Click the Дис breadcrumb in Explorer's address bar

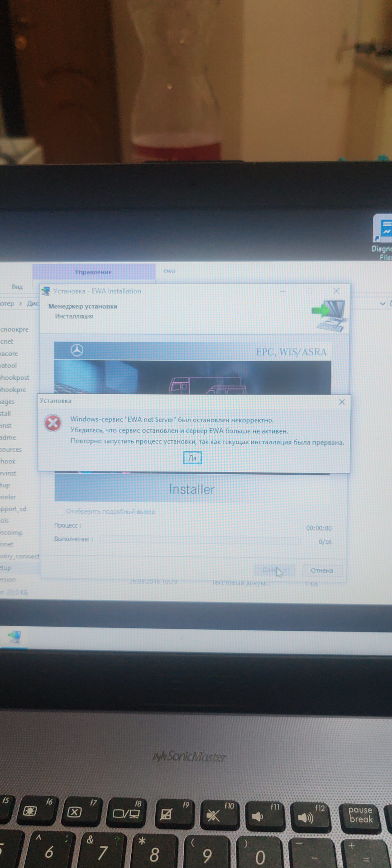[x=33, y=303]
